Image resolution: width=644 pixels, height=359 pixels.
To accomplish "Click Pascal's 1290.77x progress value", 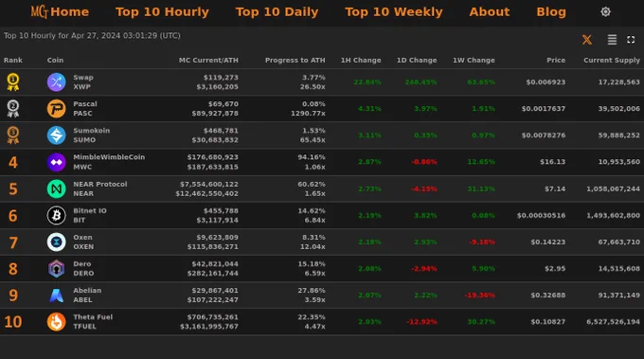I will click(308, 114).
